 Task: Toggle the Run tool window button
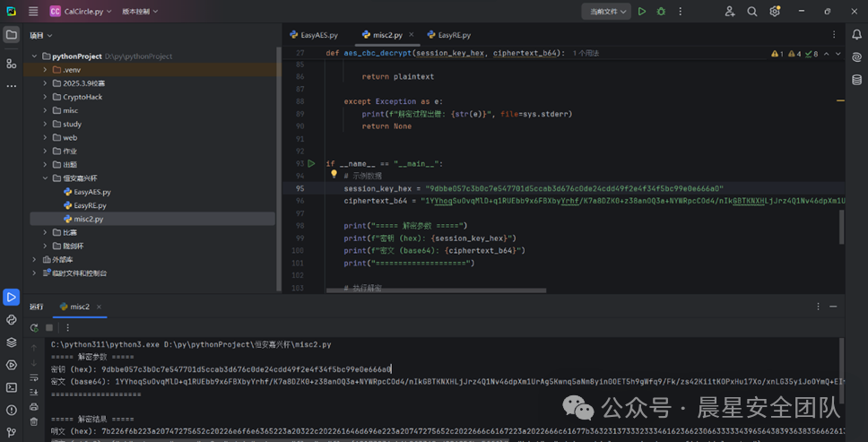click(11, 297)
